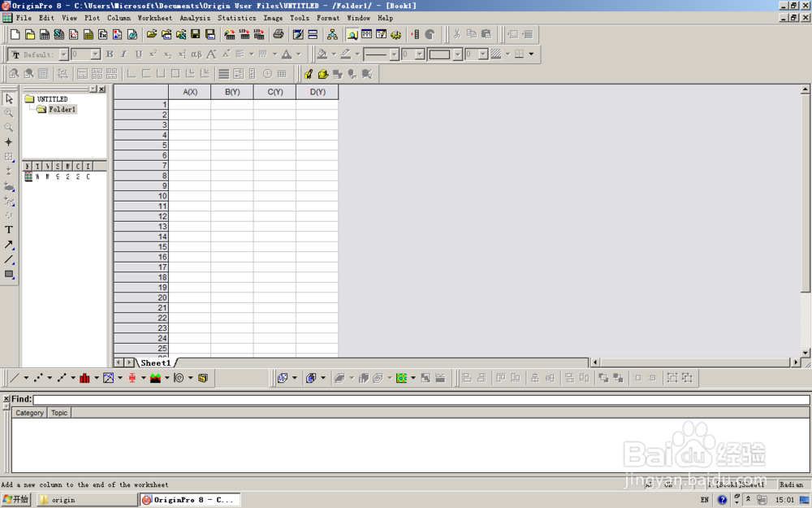Open the font size dropdown
The width and height of the screenshot is (812, 508).
pyautogui.click(x=95, y=54)
